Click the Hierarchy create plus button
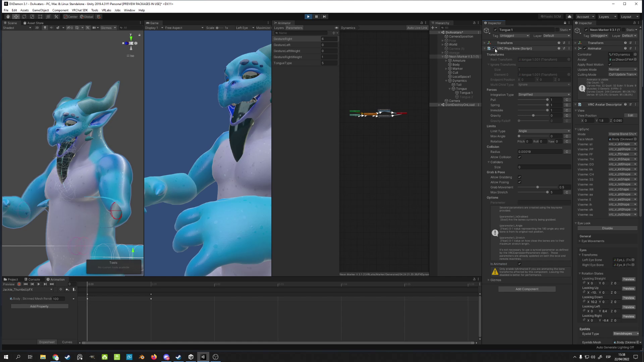This screenshot has height=362, width=644. (433, 28)
